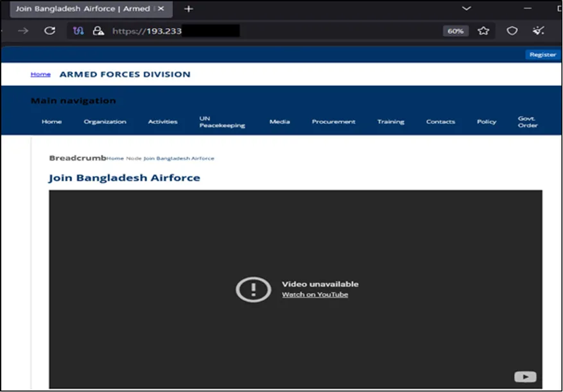Click the Watch on YouTube link
The image size is (563, 392).
point(315,294)
